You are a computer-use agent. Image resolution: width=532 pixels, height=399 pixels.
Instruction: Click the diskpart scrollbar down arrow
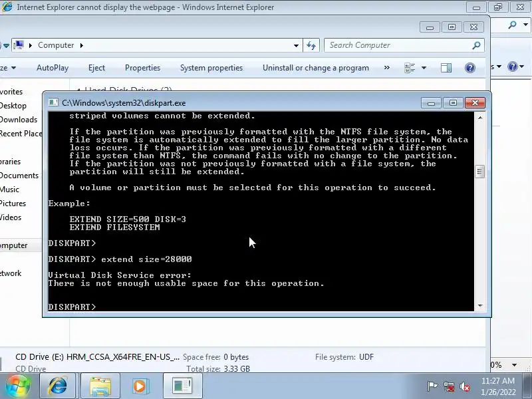pyautogui.click(x=479, y=306)
